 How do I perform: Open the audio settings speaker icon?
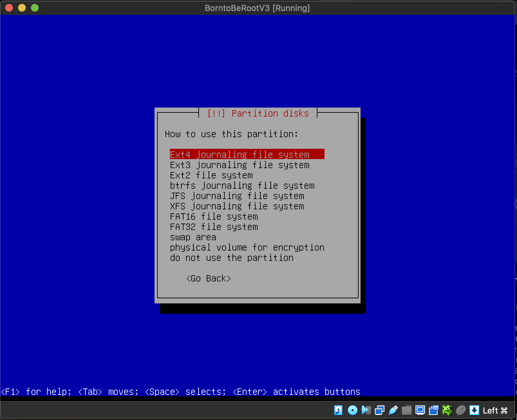(x=366, y=410)
